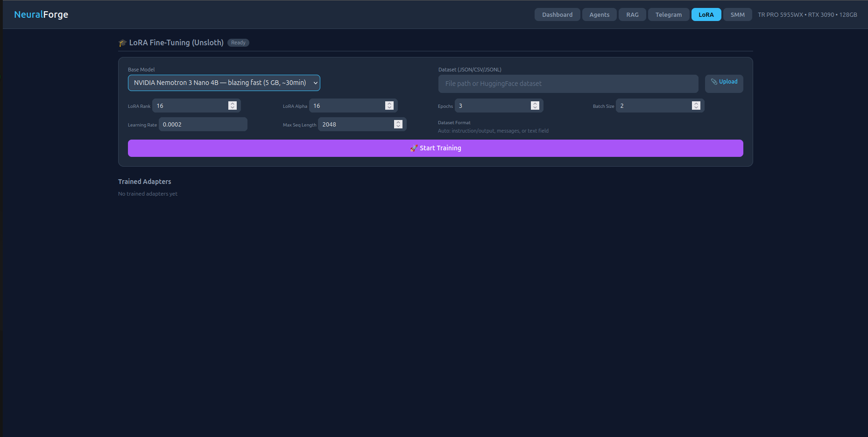Click the Learning Rate field
This screenshot has width=868, height=437.
pyautogui.click(x=203, y=124)
